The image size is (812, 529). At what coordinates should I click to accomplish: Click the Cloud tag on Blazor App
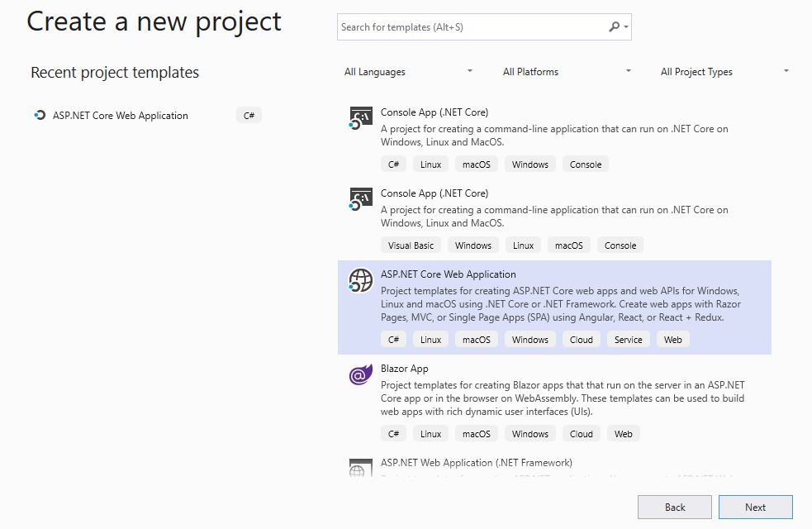[581, 434]
